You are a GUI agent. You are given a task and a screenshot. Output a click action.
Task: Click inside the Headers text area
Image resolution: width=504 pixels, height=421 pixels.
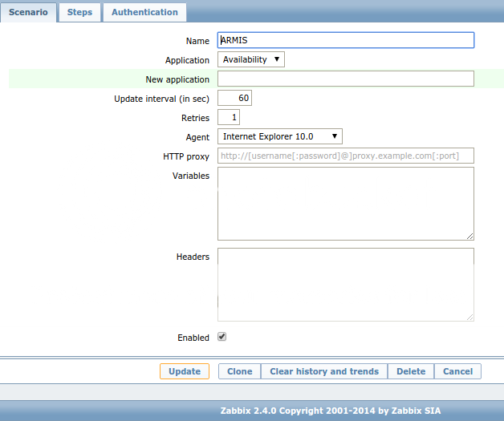tap(345, 284)
